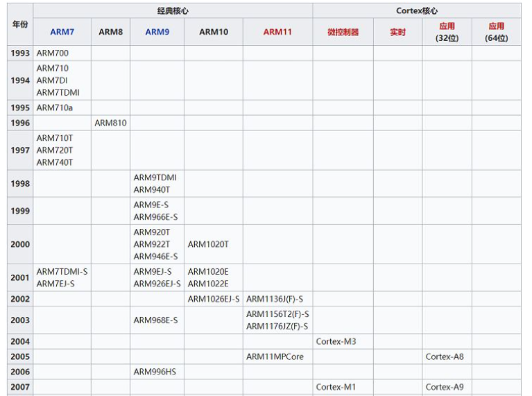Viewport: 532px width, 396px height.
Task: Click the 2004 year row header
Action: click(x=20, y=342)
